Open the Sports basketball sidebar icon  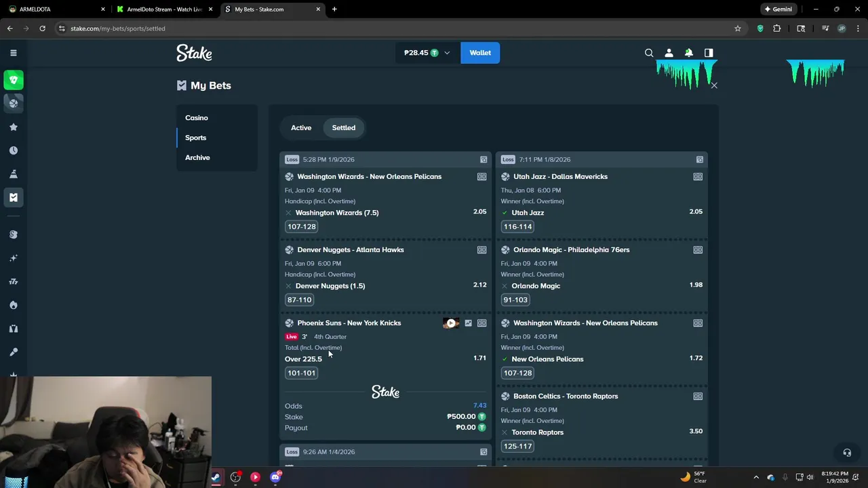click(13, 103)
